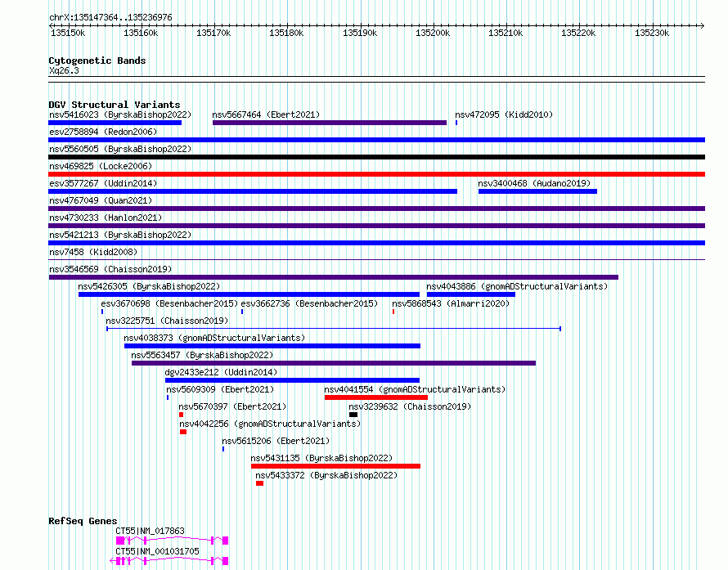This screenshot has height=570, width=728.
Task: Click the 135180k ruler tick label
Action: [x=286, y=33]
